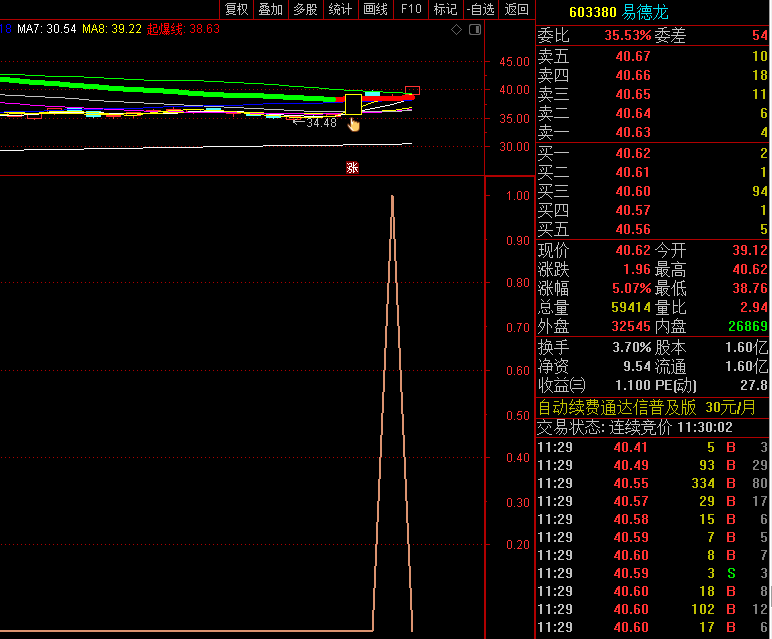Open the 复权 adjustment menu

click(x=237, y=9)
